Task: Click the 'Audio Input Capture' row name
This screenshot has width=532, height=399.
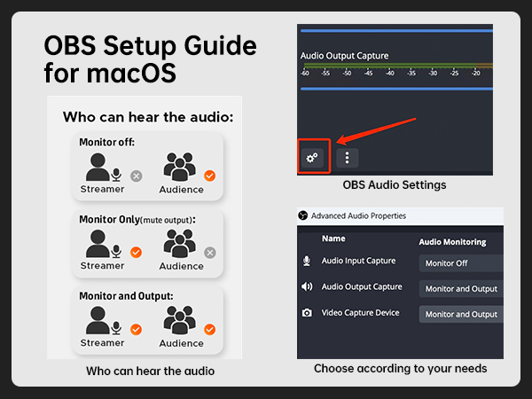Action: click(x=358, y=261)
